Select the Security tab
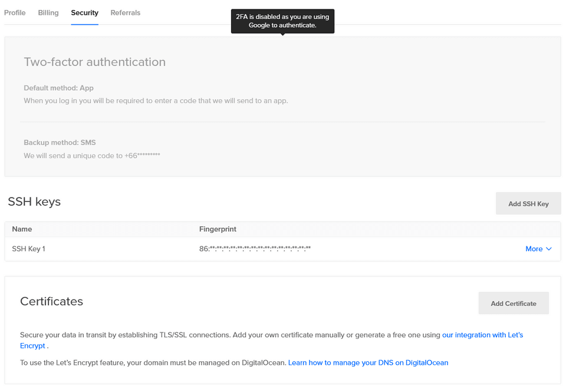 84,12
